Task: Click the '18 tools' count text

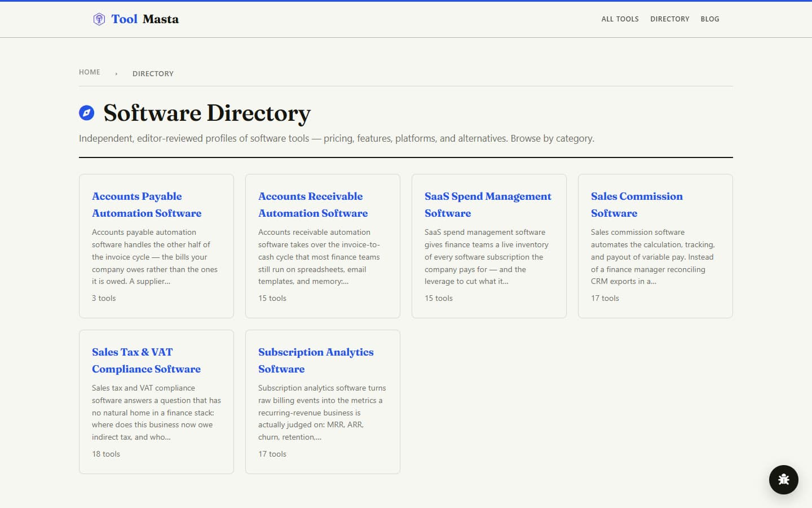Action: (x=106, y=454)
